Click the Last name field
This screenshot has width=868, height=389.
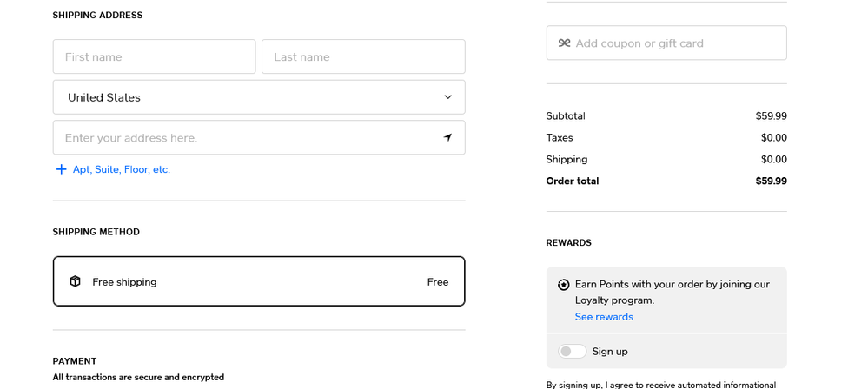(364, 56)
